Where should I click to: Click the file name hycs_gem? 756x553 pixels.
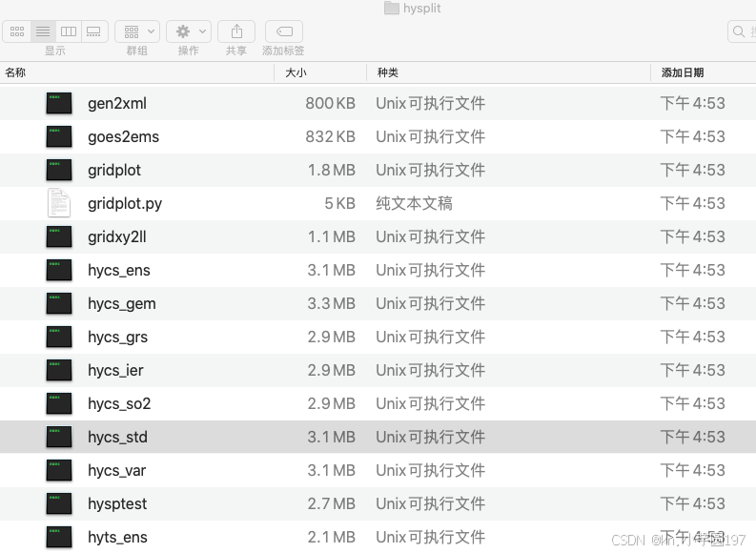pyautogui.click(x=122, y=304)
